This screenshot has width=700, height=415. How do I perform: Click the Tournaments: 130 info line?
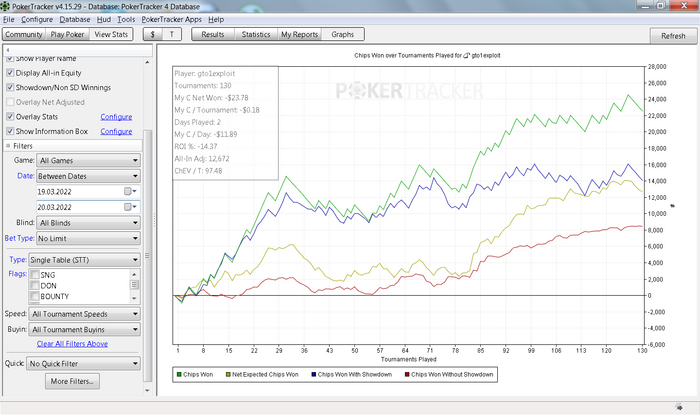(x=203, y=86)
